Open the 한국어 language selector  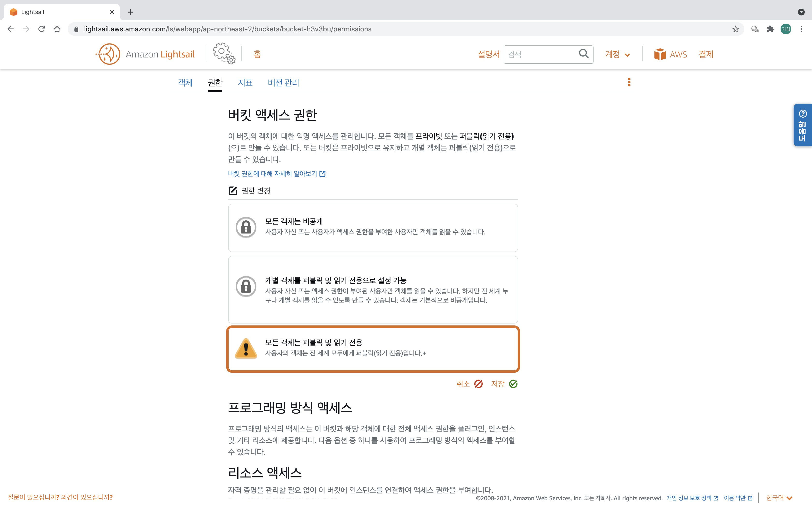click(x=779, y=498)
